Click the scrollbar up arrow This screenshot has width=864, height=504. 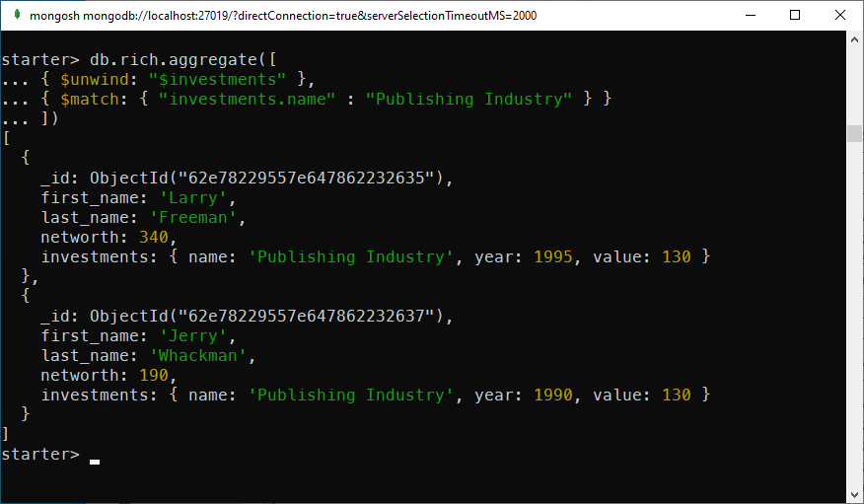[855, 39]
